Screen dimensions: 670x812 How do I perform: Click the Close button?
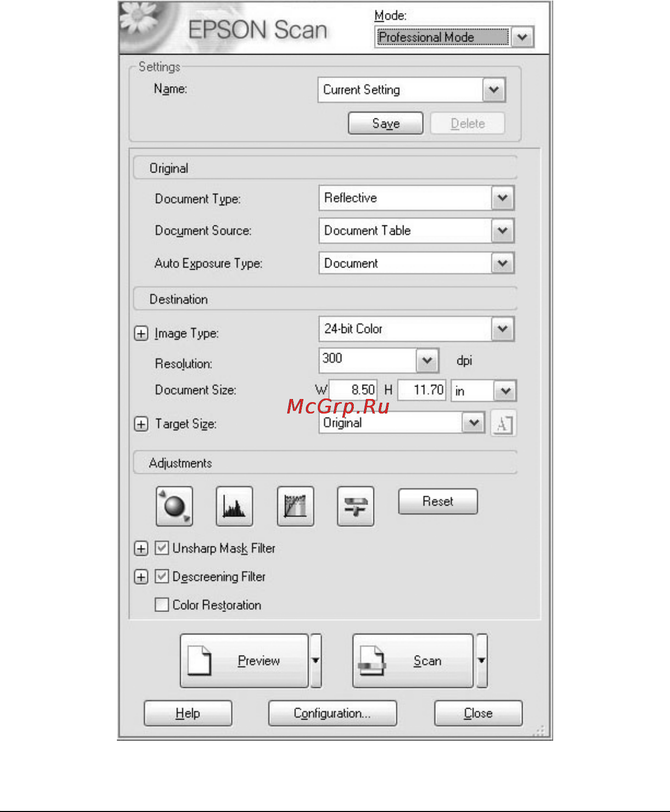(478, 713)
